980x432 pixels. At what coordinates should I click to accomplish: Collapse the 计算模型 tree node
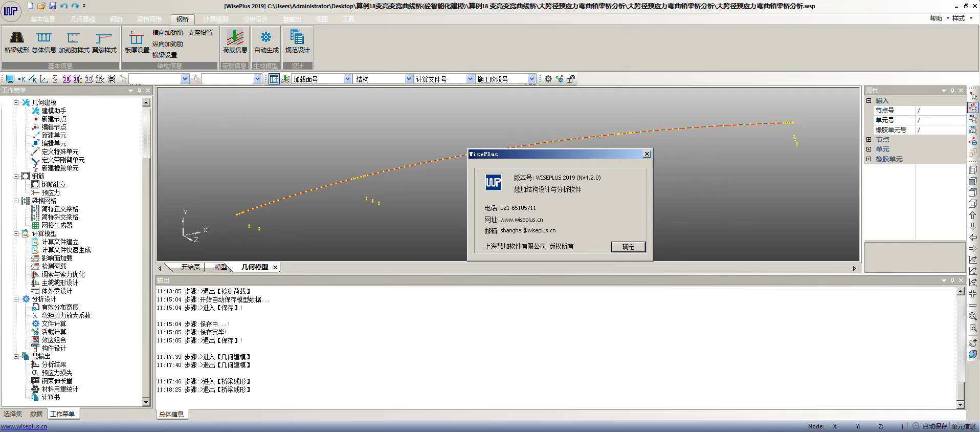pyautogui.click(x=16, y=233)
